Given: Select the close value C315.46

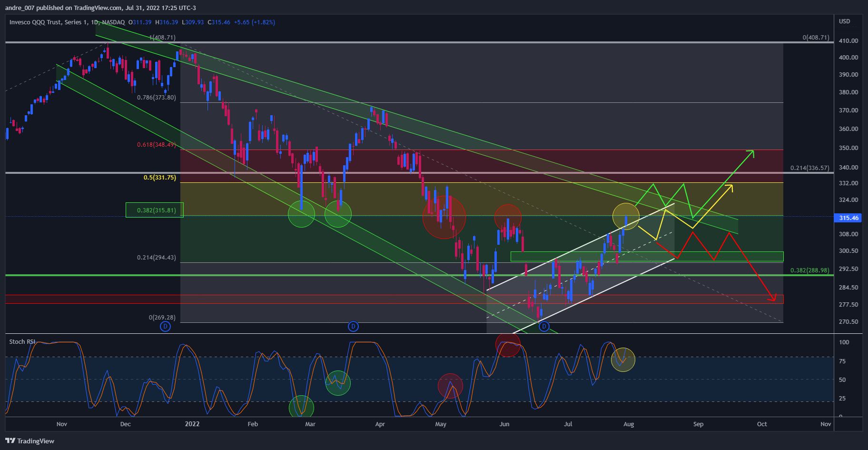Looking at the screenshot, I should click(219, 22).
